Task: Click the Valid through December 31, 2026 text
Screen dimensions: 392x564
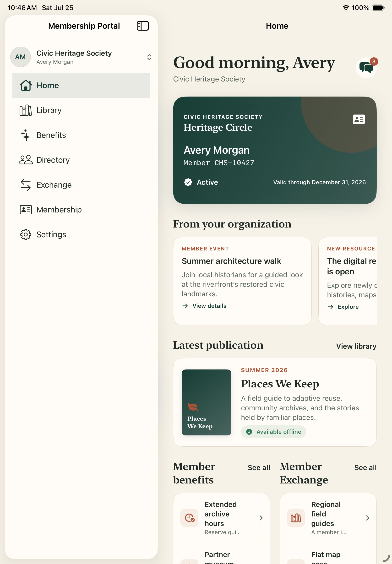Action: tap(319, 182)
